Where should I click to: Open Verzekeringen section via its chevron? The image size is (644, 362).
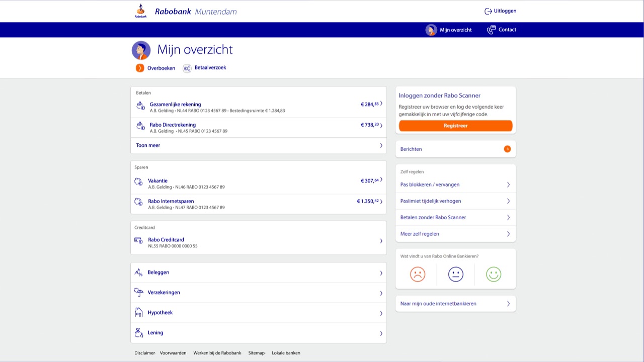pos(381,293)
